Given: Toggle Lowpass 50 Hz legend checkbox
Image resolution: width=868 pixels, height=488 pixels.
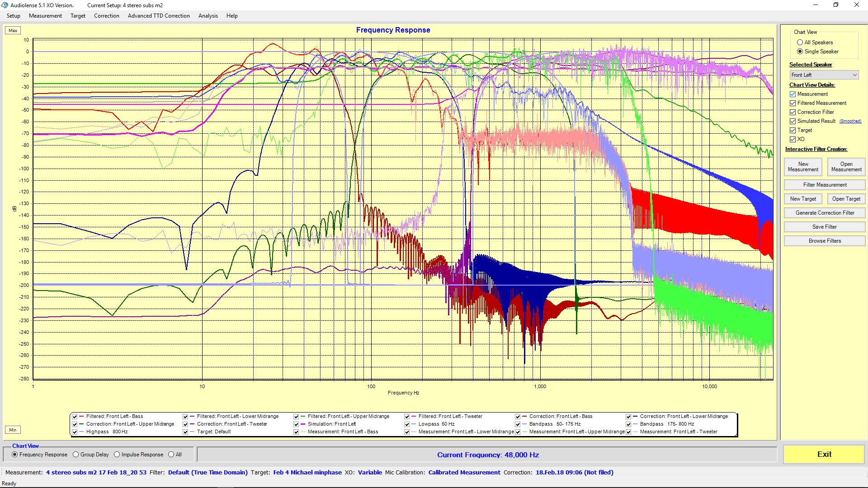Looking at the screenshot, I should tap(407, 424).
